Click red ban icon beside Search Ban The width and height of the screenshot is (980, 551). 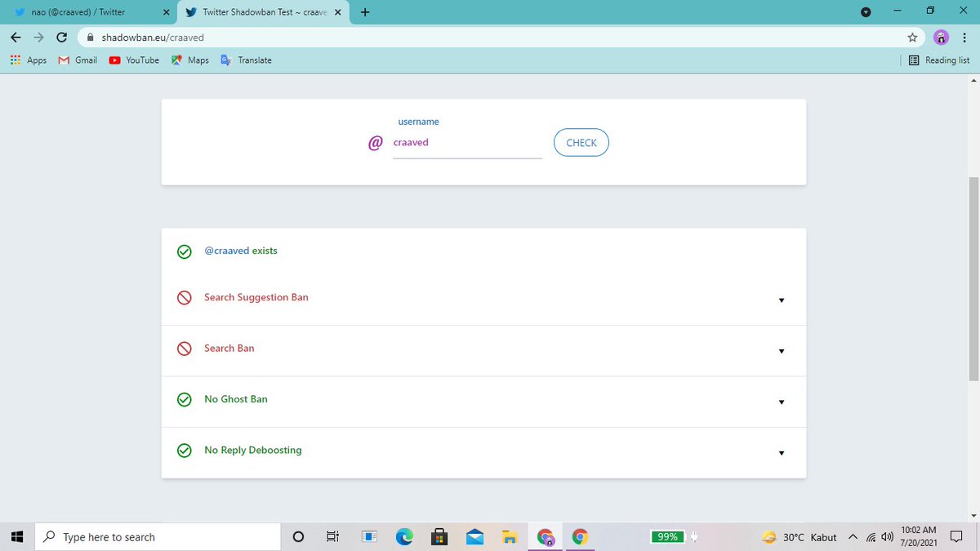coord(185,349)
